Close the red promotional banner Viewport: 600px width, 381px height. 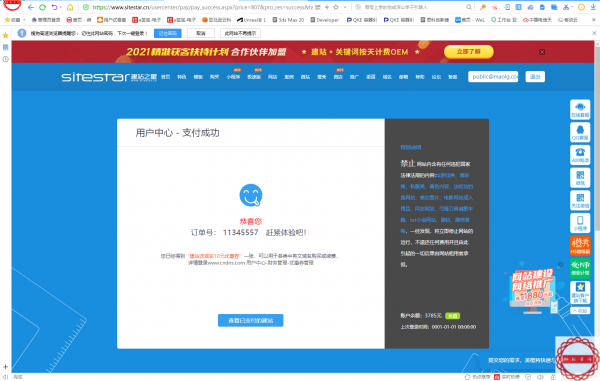tap(542, 52)
